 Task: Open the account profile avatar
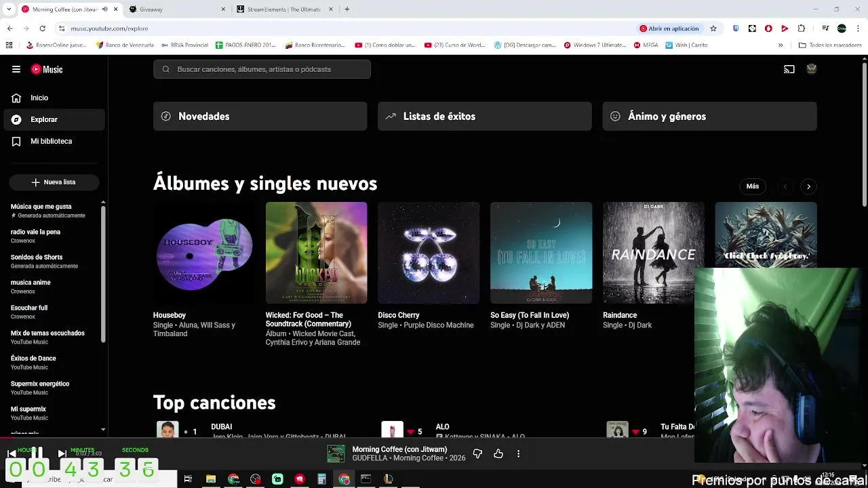(x=811, y=69)
